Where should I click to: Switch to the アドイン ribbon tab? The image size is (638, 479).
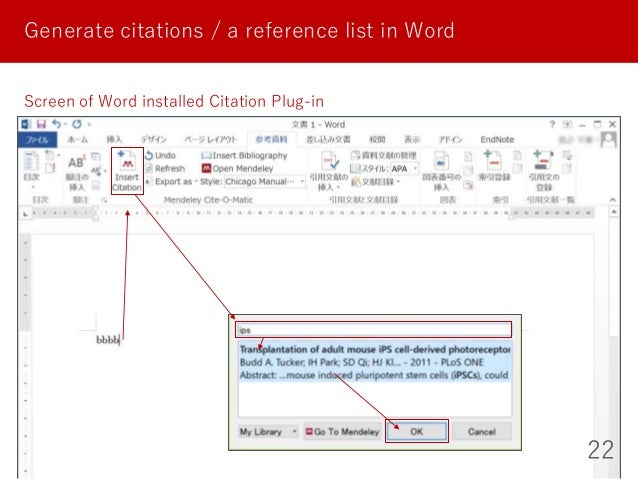(x=450, y=140)
